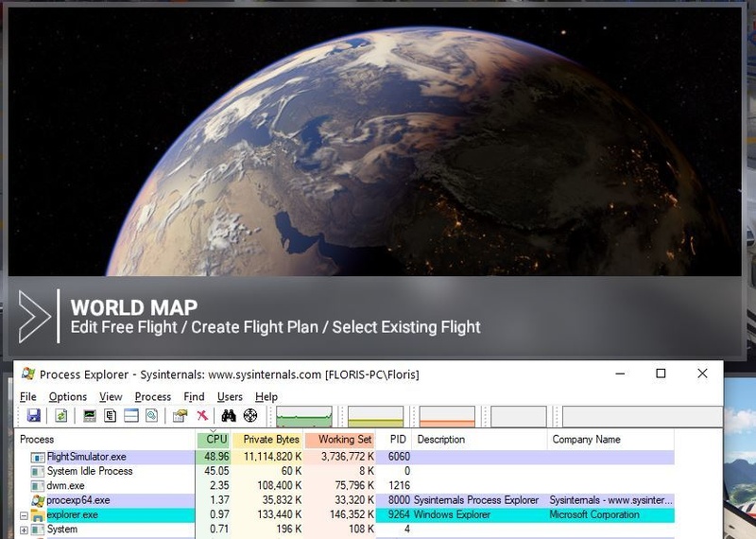
Task: Click the dwm.exe process icon
Action: tap(38, 486)
